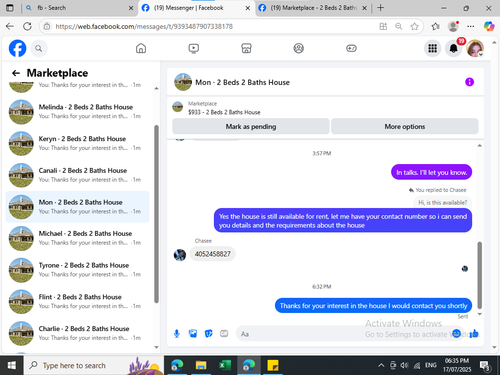Open Tyrone - 2 Beds 2 Baths House conversation
This screenshot has height=375, width=500.
tap(77, 270)
